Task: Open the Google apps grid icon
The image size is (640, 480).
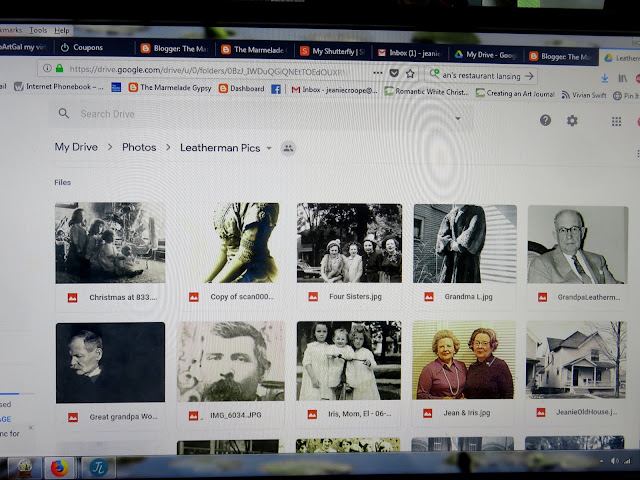Action: (x=616, y=122)
